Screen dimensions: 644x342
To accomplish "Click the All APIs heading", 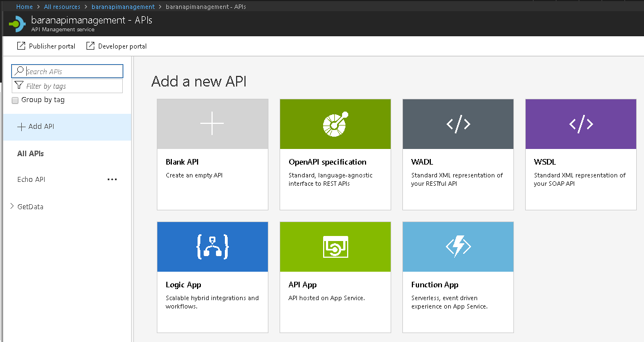I will [x=30, y=153].
